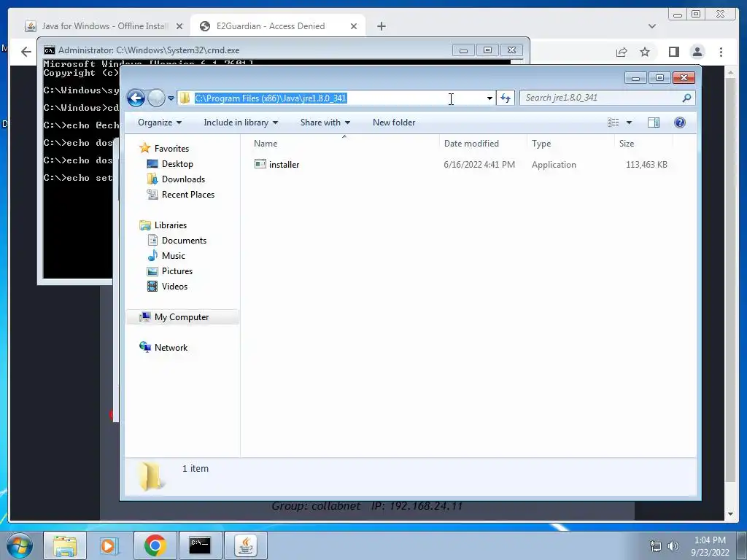Select Network in the navigation pane
747x560 pixels.
pyautogui.click(x=171, y=348)
